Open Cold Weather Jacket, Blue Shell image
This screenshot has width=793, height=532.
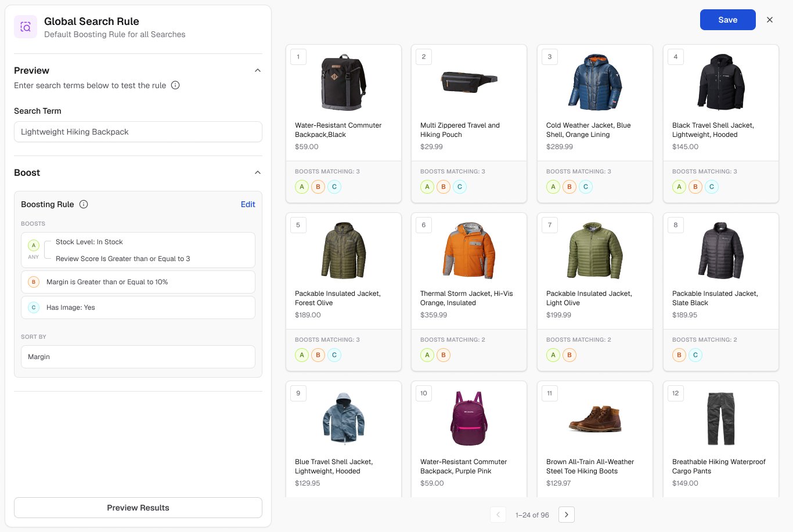pyautogui.click(x=595, y=82)
